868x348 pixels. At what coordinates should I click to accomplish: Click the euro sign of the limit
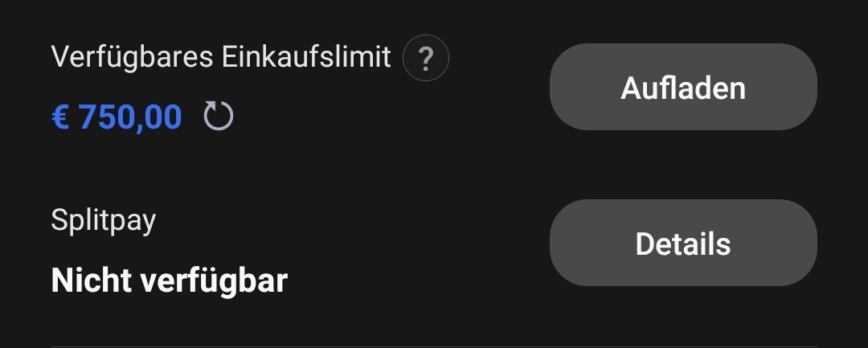click(60, 117)
